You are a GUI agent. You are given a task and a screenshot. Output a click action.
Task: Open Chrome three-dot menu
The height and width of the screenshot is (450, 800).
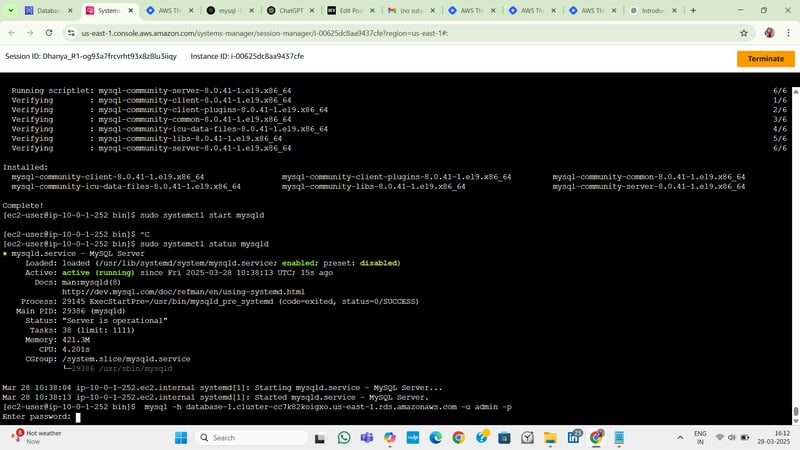click(788, 33)
